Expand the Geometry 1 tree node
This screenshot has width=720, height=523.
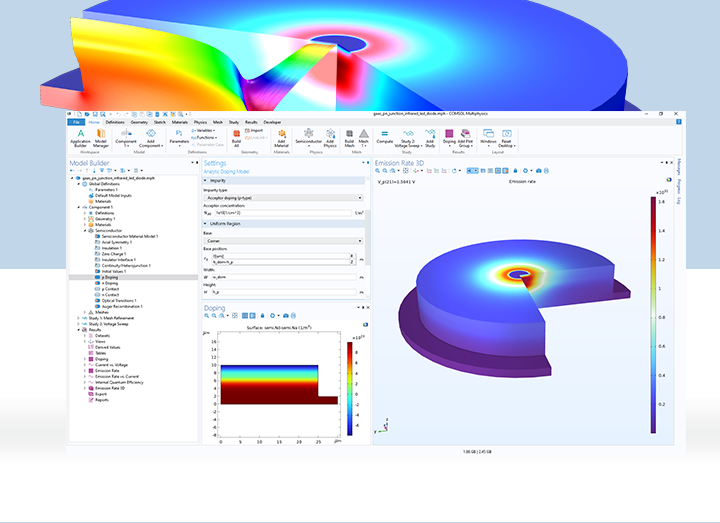pos(85,219)
